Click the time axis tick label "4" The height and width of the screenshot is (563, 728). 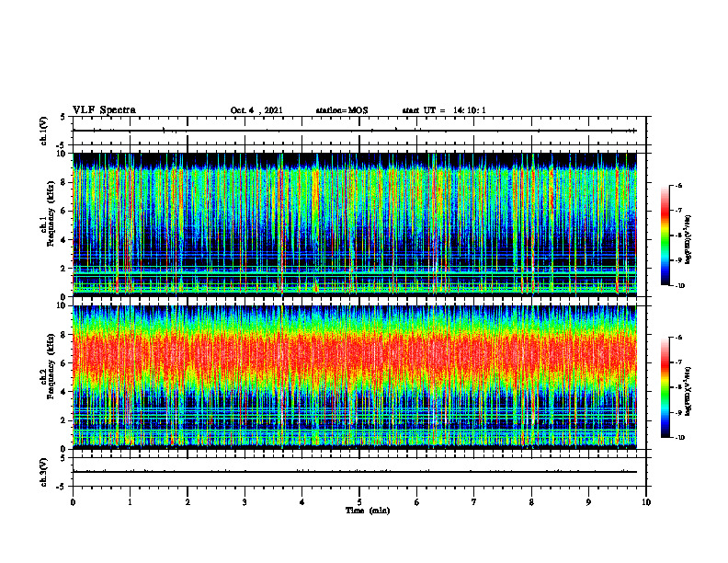[x=301, y=502]
